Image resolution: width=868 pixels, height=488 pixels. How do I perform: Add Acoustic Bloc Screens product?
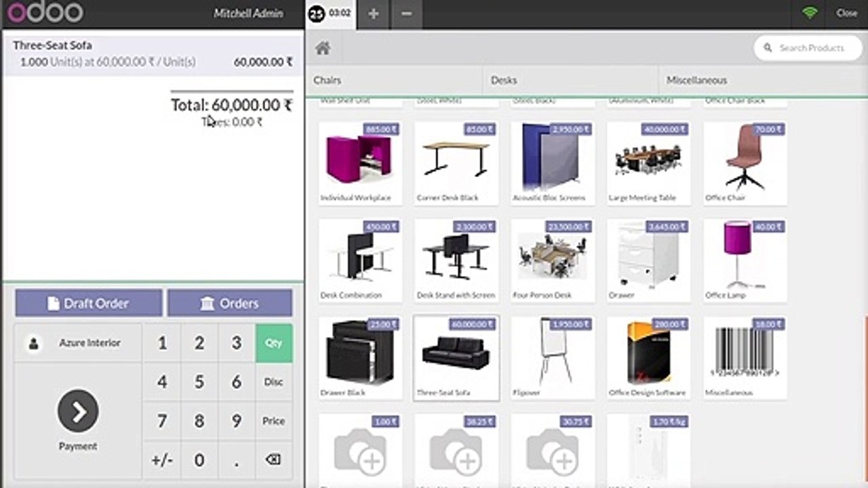[553, 163]
